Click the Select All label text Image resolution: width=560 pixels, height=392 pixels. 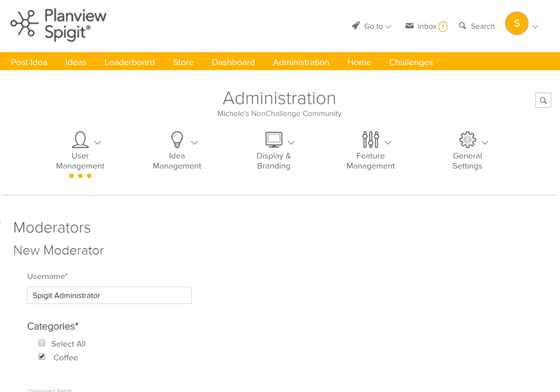[x=68, y=344]
